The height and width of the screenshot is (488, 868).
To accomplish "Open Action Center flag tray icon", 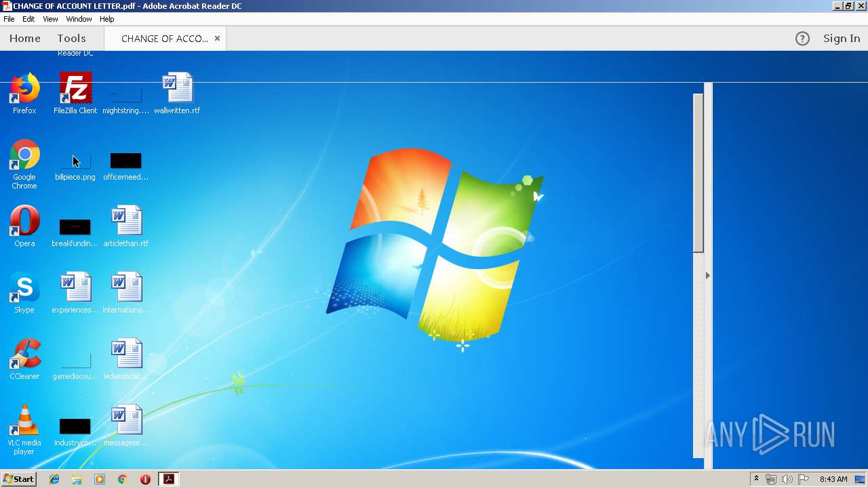I will (803, 479).
